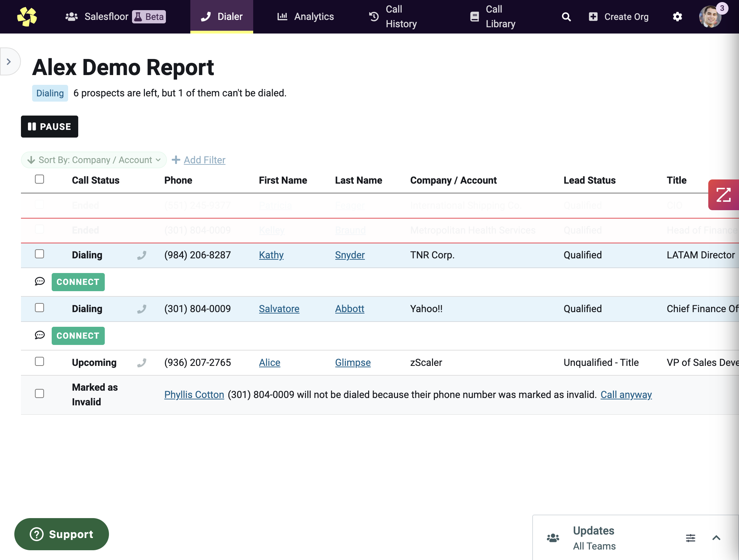Open the Phyllis Cotton link
Viewport: 739px width, 560px height.
[194, 395]
